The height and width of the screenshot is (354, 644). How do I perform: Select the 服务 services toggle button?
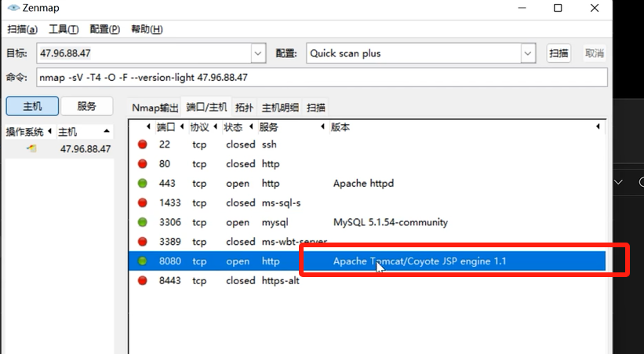pos(86,107)
